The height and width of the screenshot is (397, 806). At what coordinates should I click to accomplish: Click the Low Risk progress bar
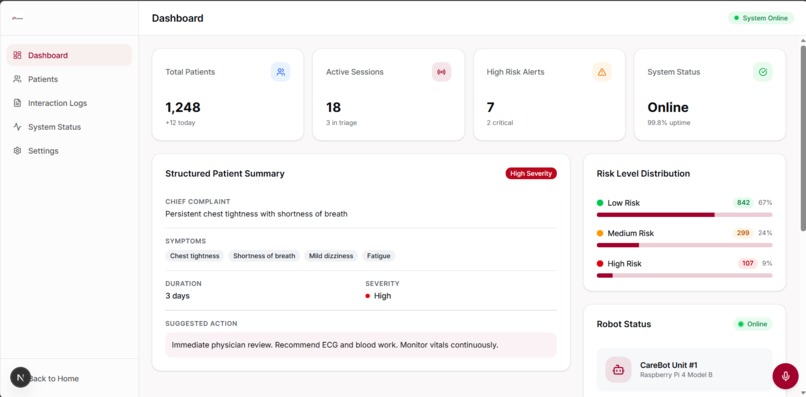684,214
